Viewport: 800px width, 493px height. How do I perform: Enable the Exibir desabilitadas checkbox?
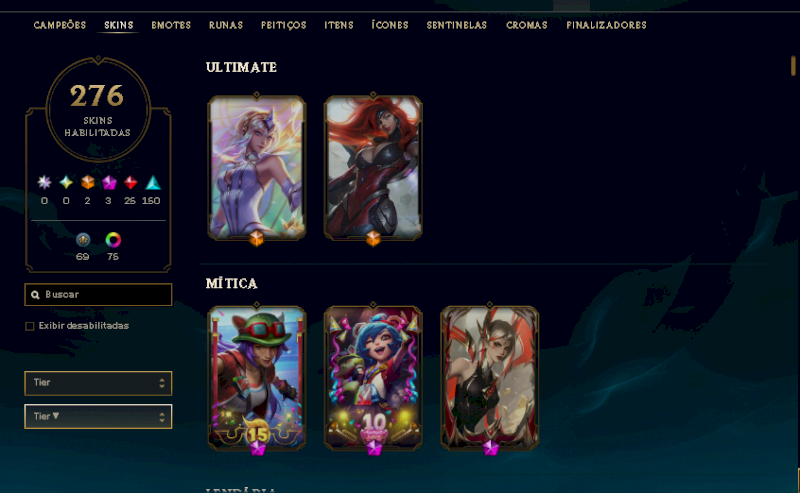[30, 326]
